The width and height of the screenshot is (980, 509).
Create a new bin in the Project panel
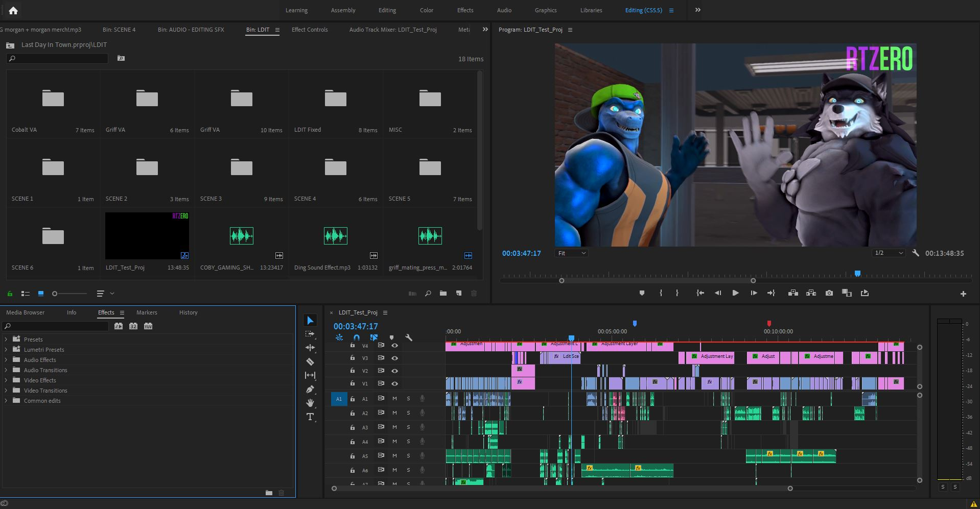(x=443, y=293)
